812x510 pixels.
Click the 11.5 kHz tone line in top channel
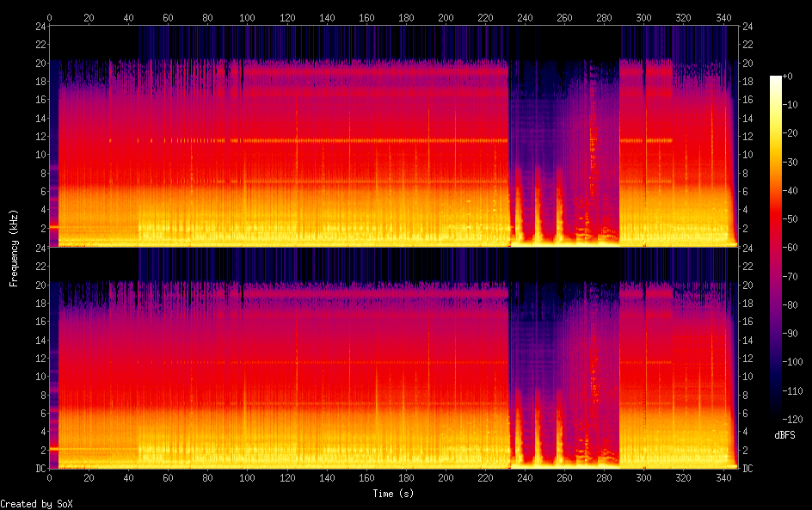click(x=344, y=140)
